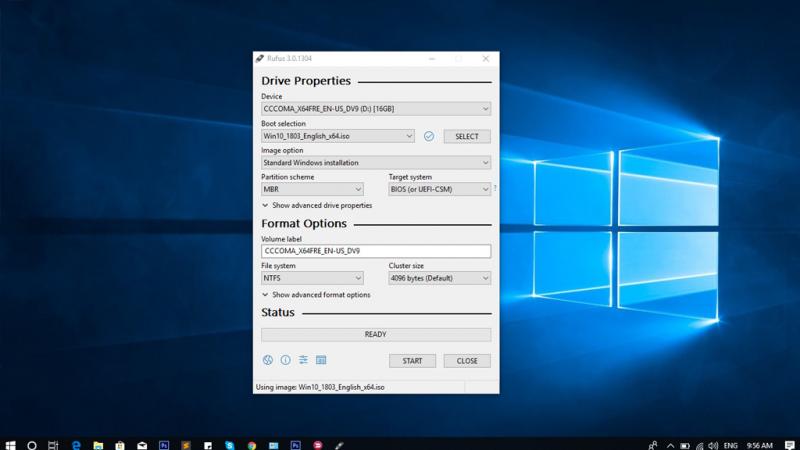Open the Boot selection dropdown
Screen dimensions: 800x450
pyautogui.click(x=337, y=136)
